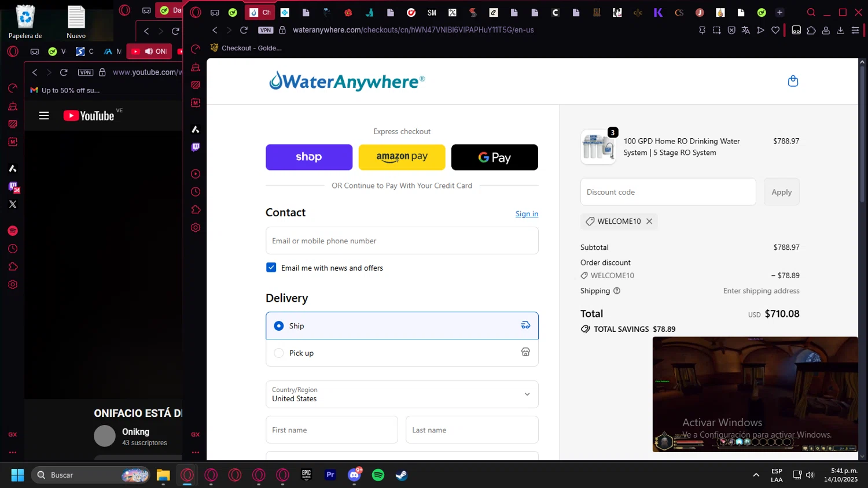
Task: Click the RO system product thumbnail
Action: pos(598,147)
